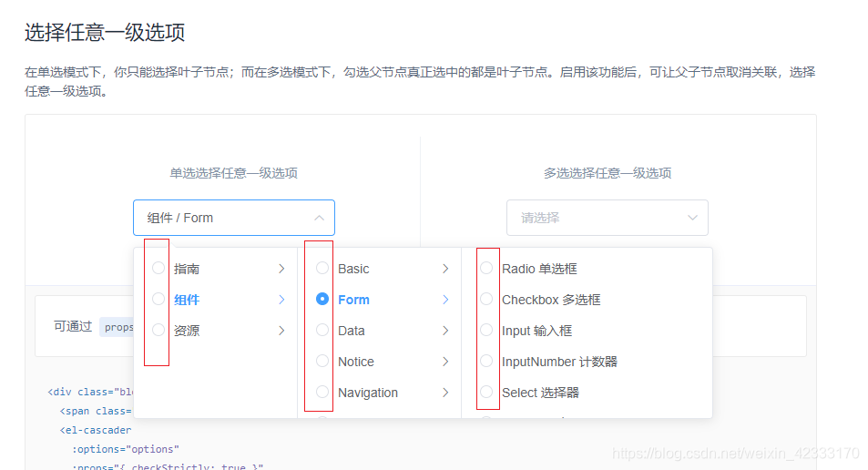This screenshot has height=470, width=868.
Task: Expand the Data submenu arrow
Action: [445, 331]
